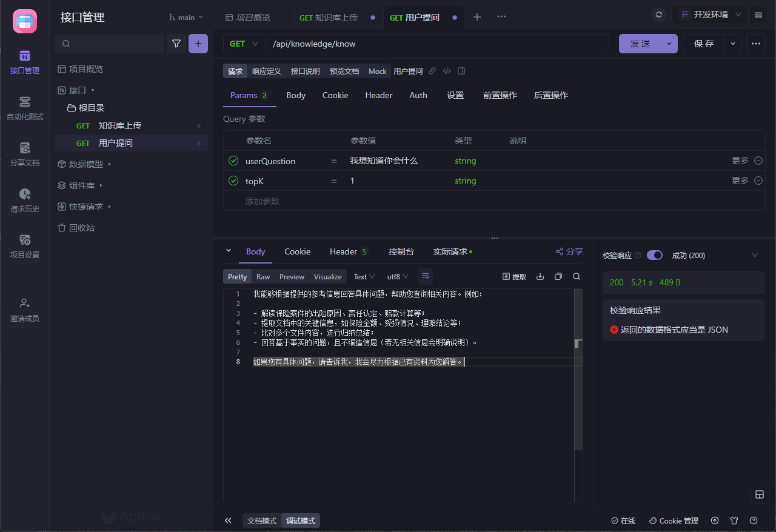Viewport: 776px width, 532px height.
Task: Click the 保存 button
Action: point(704,44)
